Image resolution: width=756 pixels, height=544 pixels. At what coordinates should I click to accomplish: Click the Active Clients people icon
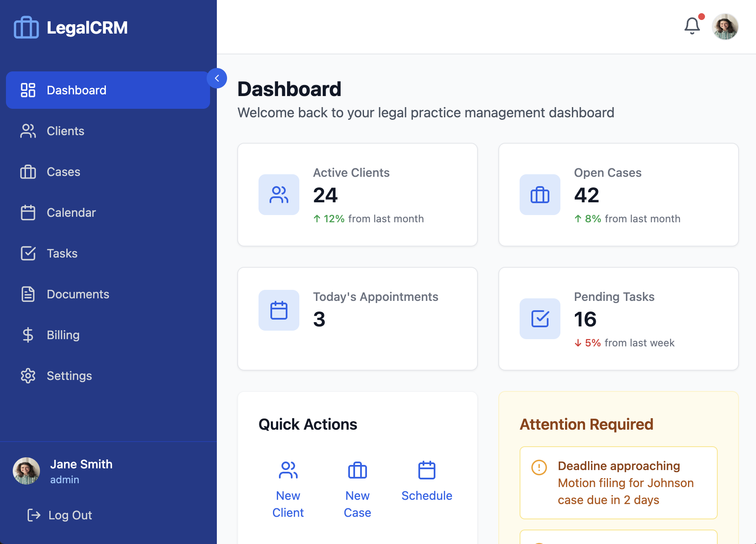click(279, 195)
